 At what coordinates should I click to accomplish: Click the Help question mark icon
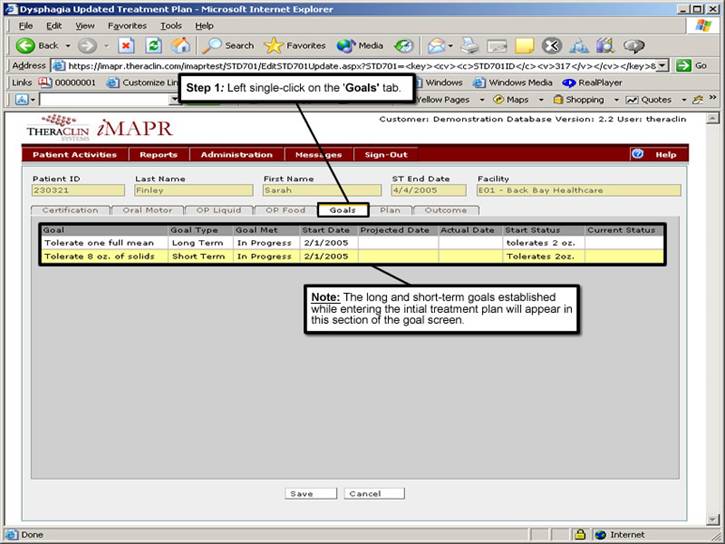click(x=637, y=154)
